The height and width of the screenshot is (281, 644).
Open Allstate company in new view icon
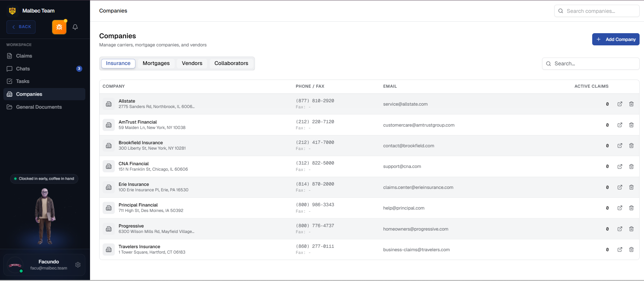tap(620, 104)
